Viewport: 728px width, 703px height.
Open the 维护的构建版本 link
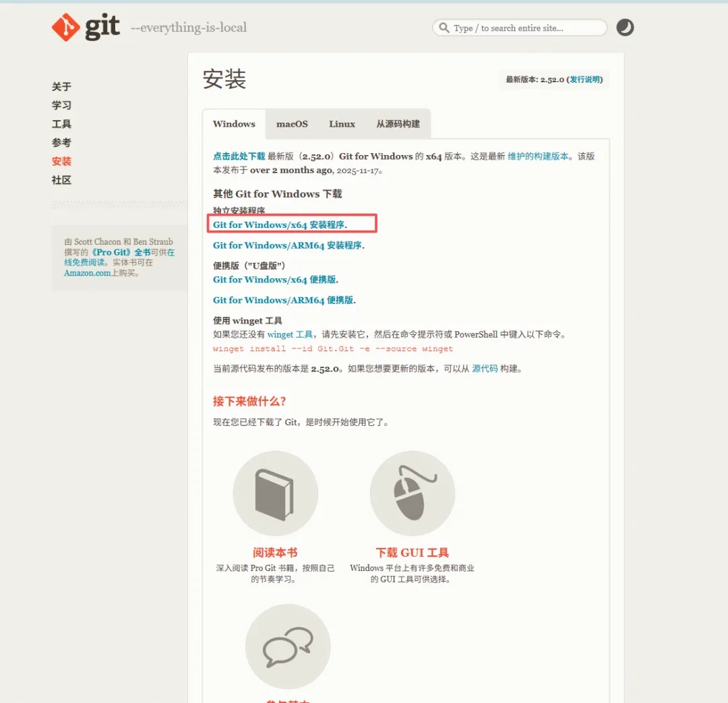pyautogui.click(x=538, y=156)
